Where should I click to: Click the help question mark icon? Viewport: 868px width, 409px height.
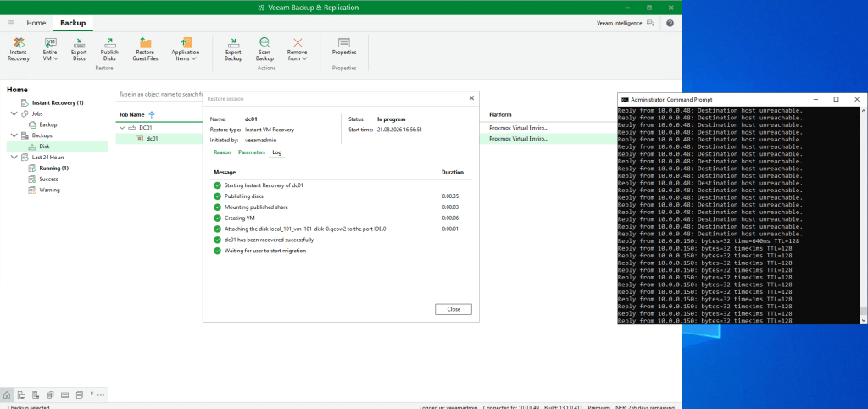[x=670, y=23]
